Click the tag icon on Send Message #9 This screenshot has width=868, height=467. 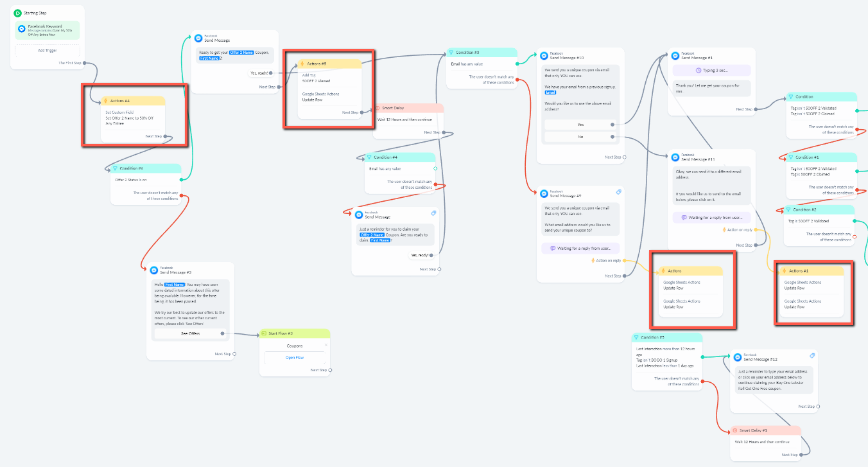(x=618, y=192)
